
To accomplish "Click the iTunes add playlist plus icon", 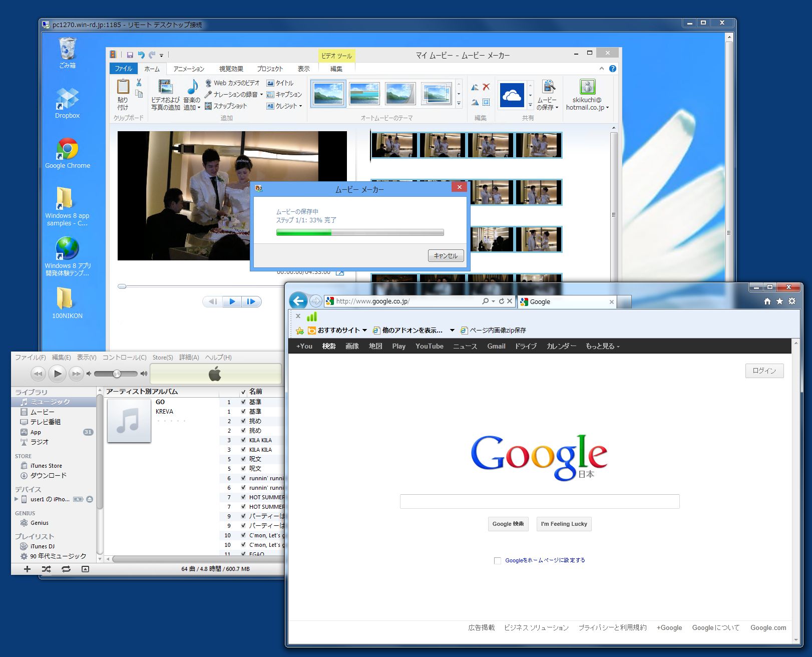I will [28, 569].
